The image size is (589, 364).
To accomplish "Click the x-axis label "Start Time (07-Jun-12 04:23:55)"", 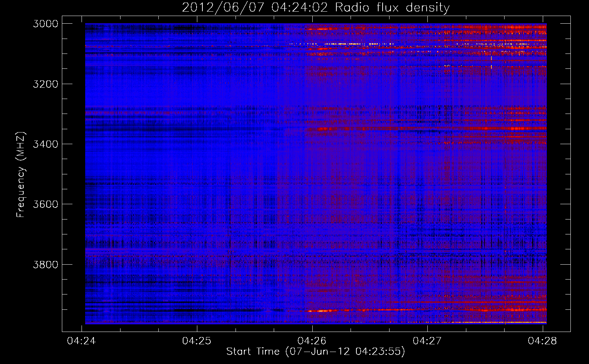I will click(x=316, y=352).
